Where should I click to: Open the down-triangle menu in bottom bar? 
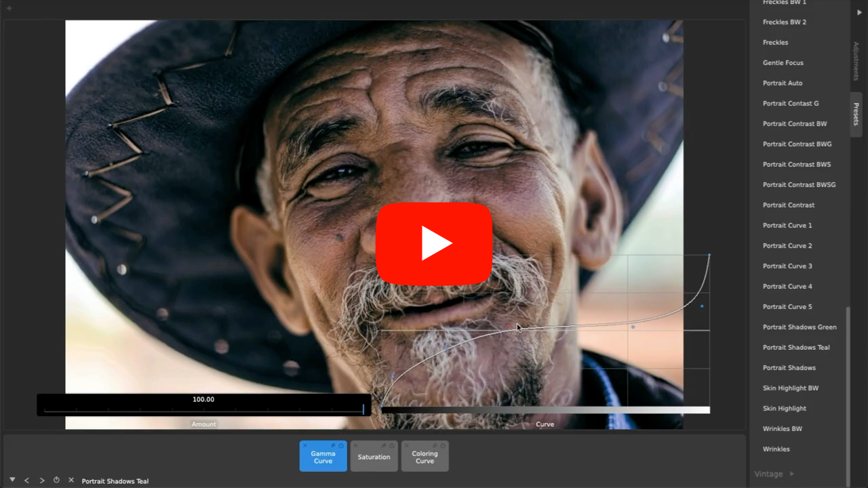pos(12,480)
